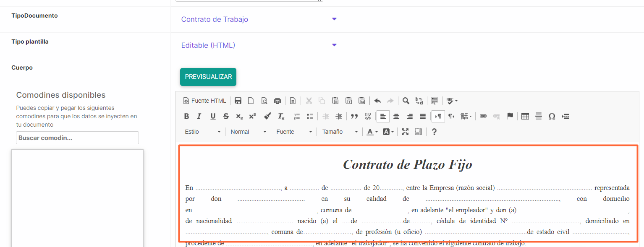The width and height of the screenshot is (644, 247).
Task: Undo the last change
Action: [377, 101]
